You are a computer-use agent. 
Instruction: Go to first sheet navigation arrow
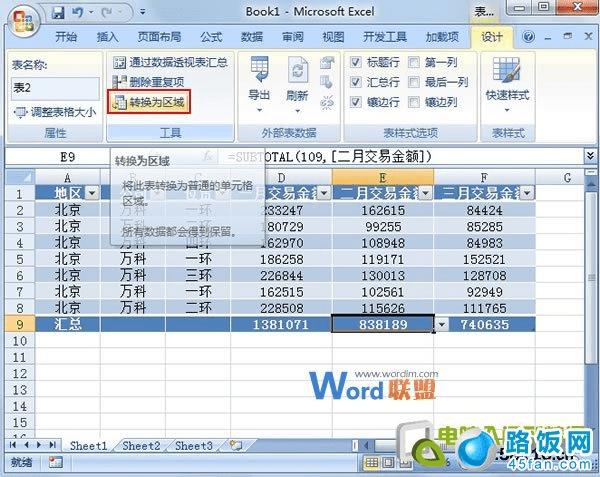tap(13, 444)
